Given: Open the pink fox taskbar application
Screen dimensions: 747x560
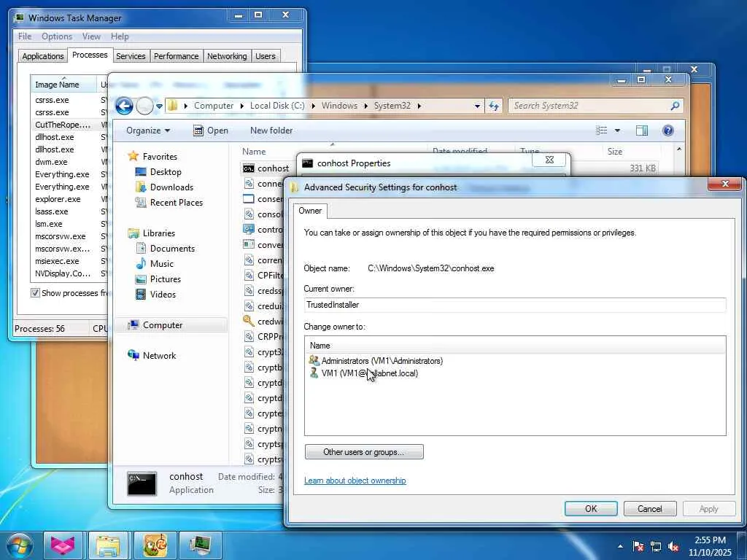Looking at the screenshot, I should click(x=63, y=545).
